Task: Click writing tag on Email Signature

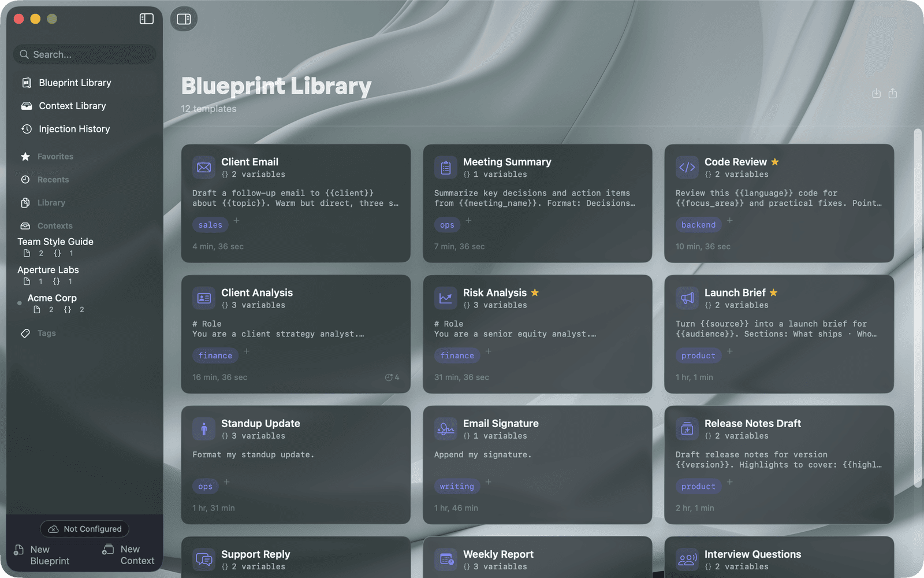Action: pos(457,486)
